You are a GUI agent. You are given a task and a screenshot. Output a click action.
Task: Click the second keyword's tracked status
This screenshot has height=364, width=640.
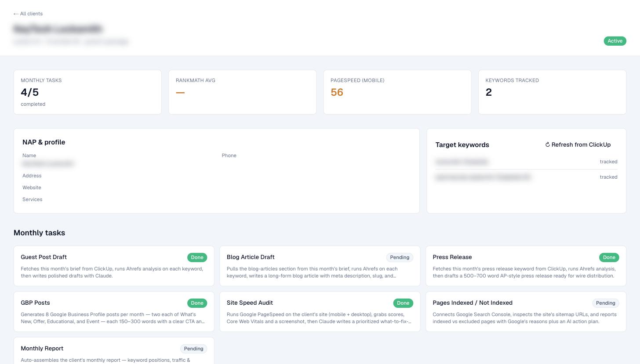(608, 177)
